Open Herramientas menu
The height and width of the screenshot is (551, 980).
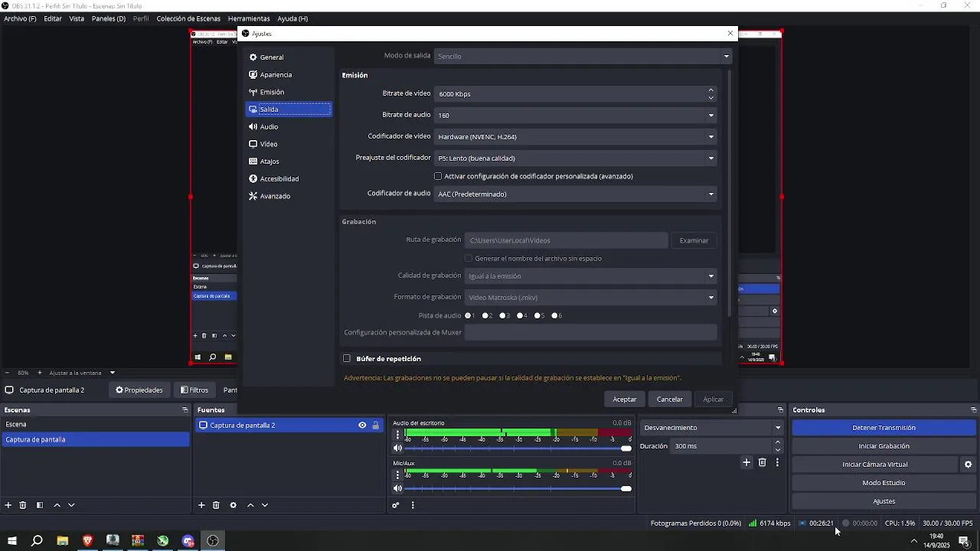click(249, 18)
